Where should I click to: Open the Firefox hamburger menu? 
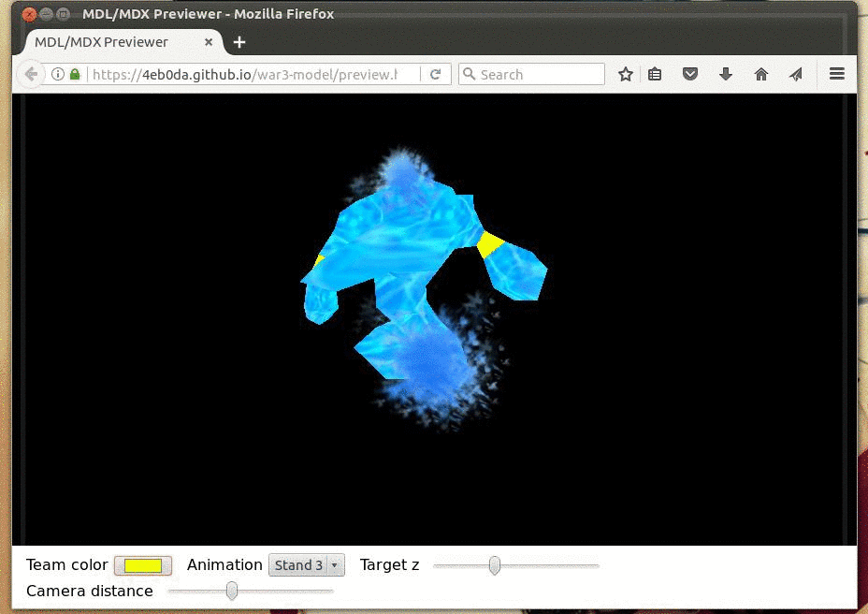point(837,74)
